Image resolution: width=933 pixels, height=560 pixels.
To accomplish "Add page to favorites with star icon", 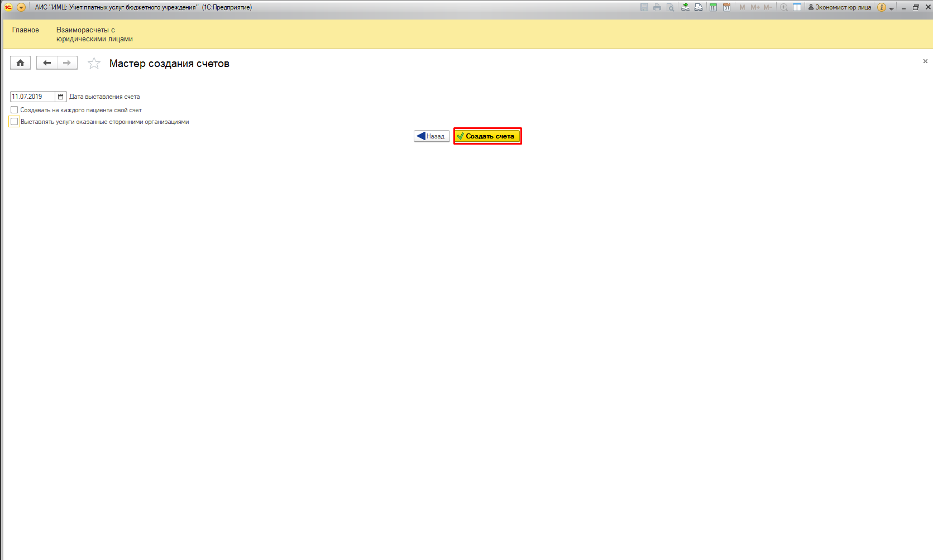I will click(94, 64).
